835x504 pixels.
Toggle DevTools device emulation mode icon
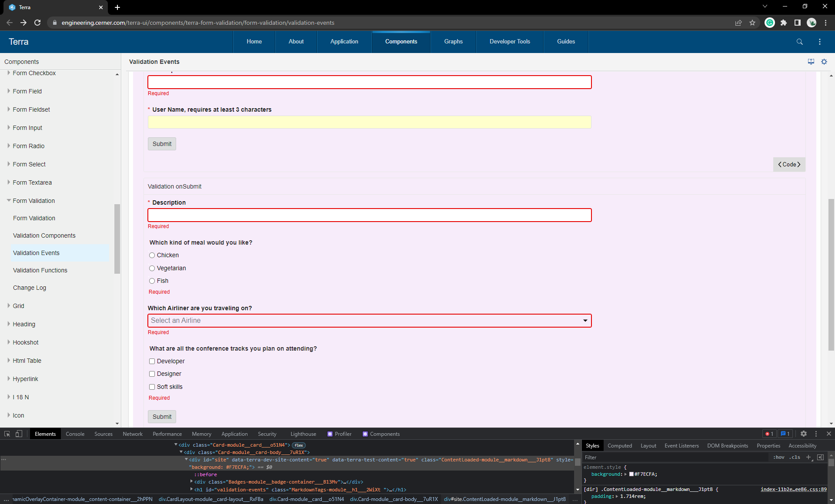pyautogui.click(x=18, y=434)
